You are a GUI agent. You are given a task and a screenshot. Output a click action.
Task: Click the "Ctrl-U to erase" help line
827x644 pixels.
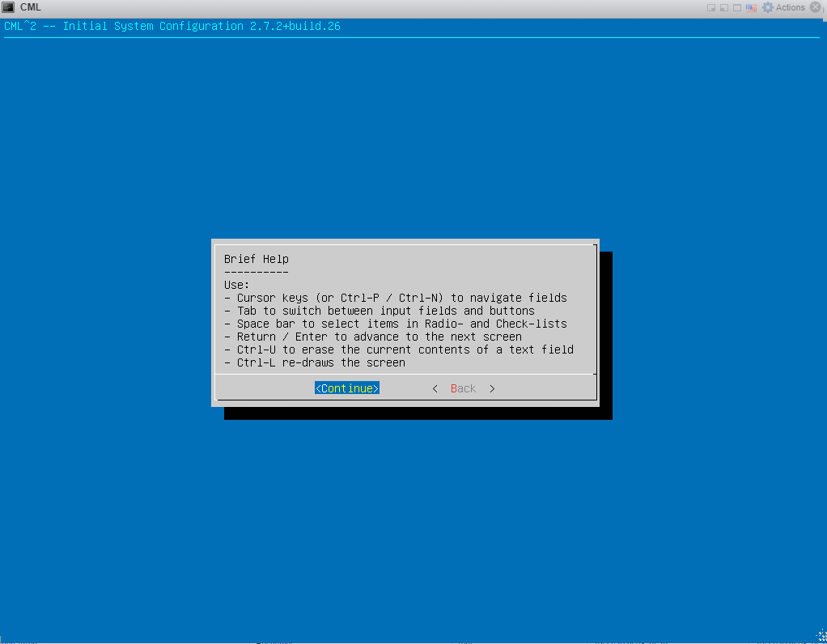pyautogui.click(x=399, y=350)
